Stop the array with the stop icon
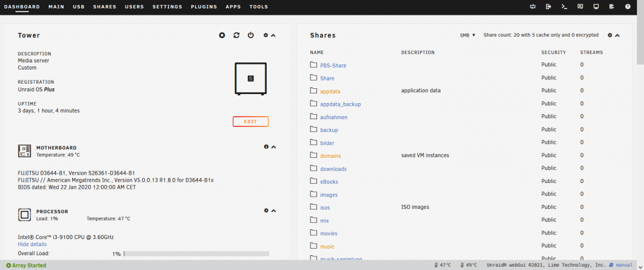This screenshot has height=270, width=644. click(222, 35)
